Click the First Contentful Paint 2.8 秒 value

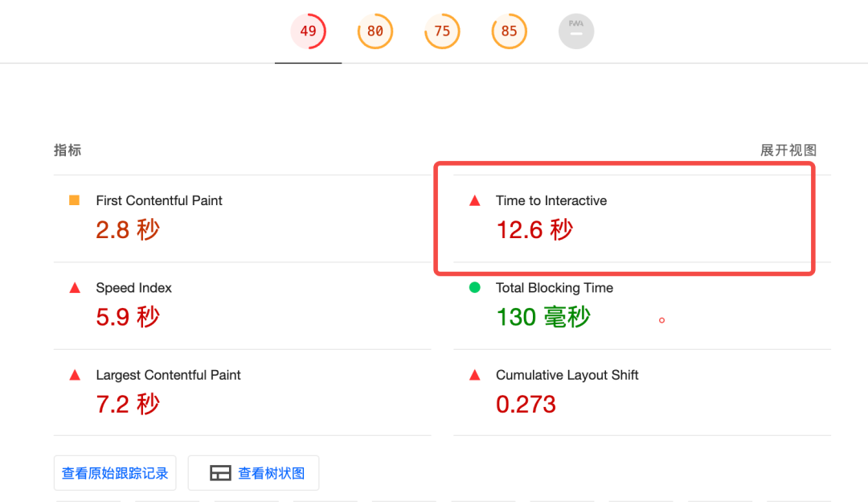click(128, 230)
